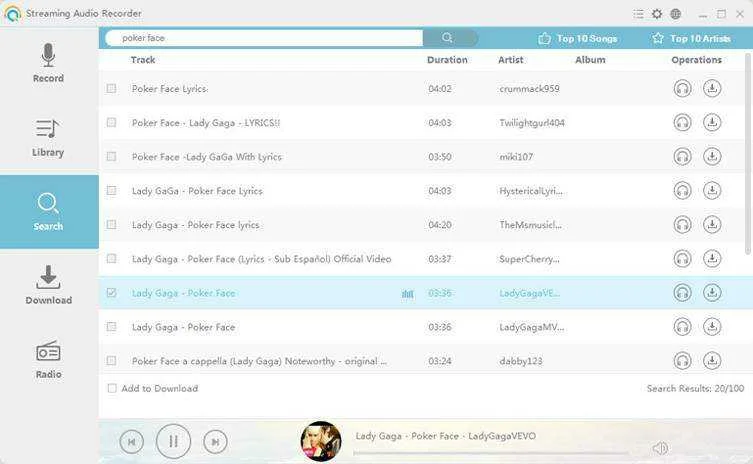Select the Search tab in the sidebar
The height and width of the screenshot is (464, 753).
point(49,212)
